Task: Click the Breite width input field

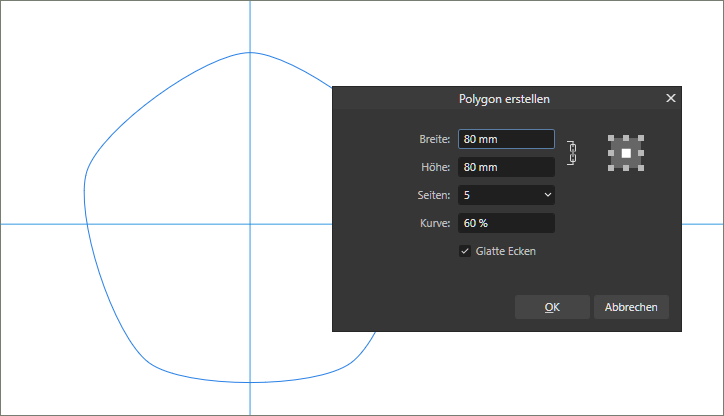Action: click(x=506, y=139)
